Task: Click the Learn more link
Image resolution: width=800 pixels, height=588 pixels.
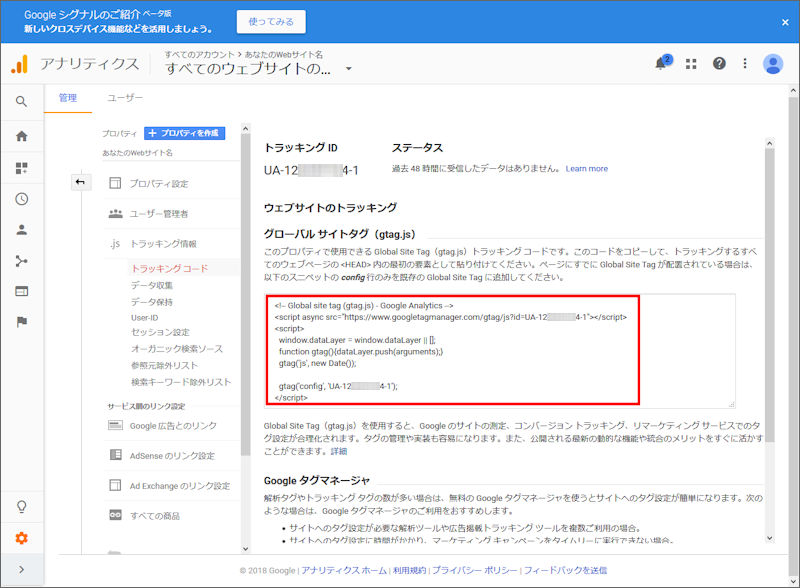Action: (x=587, y=168)
